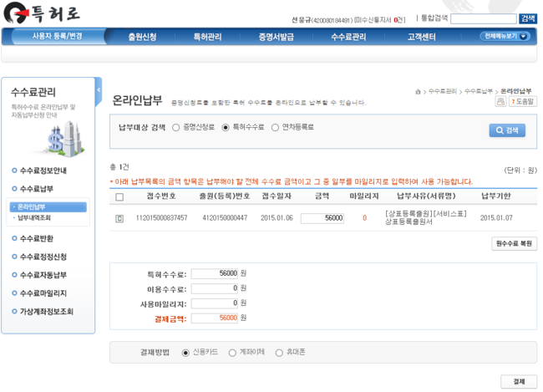Open 도움말 help icon button

click(521, 101)
